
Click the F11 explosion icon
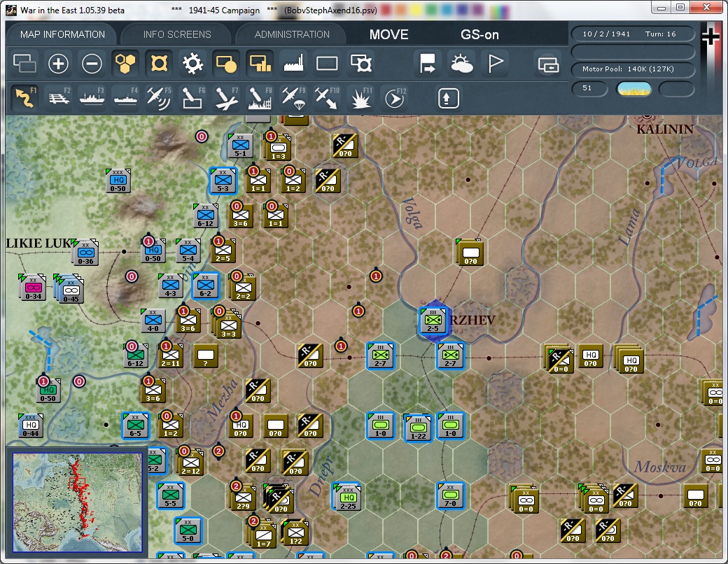point(360,97)
